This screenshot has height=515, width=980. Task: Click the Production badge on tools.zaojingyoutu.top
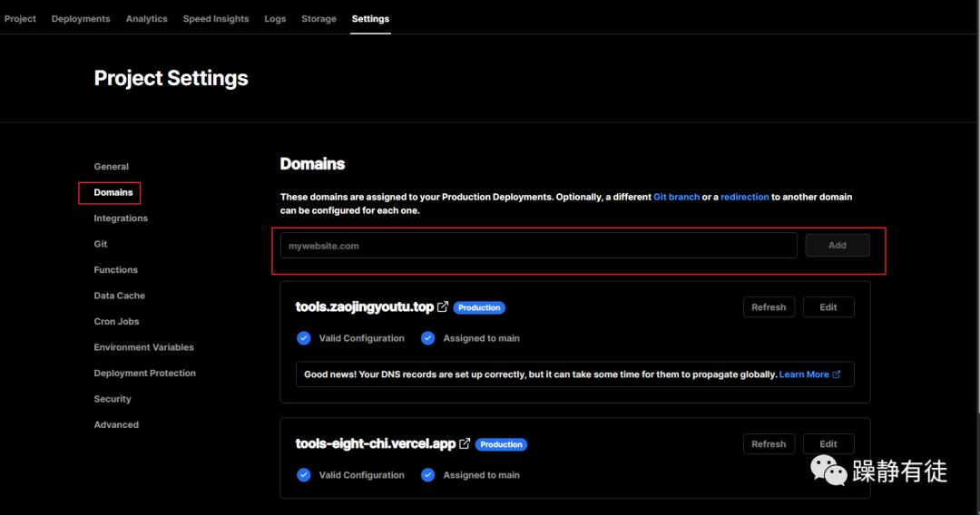(x=479, y=307)
